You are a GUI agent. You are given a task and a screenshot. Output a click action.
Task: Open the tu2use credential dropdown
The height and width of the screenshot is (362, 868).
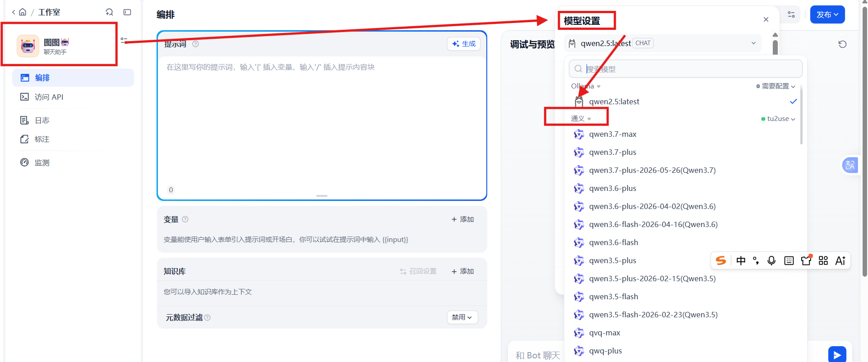[x=778, y=119]
